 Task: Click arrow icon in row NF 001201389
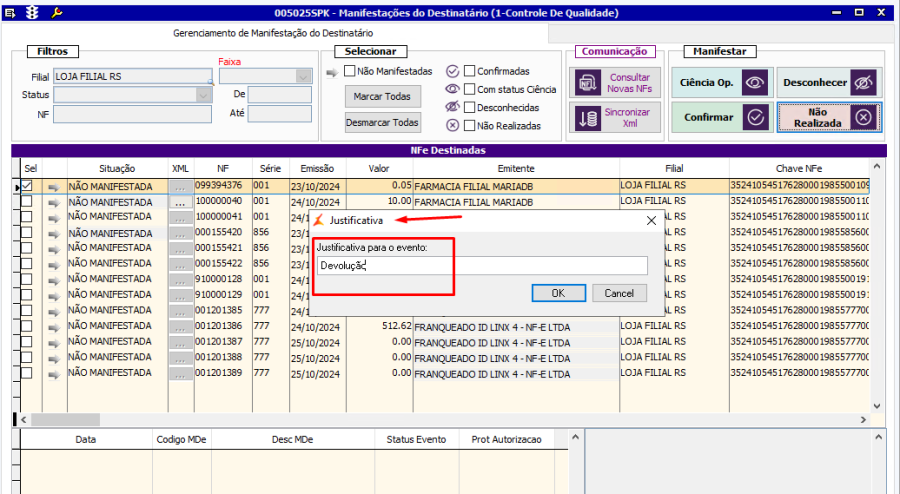coord(54,375)
